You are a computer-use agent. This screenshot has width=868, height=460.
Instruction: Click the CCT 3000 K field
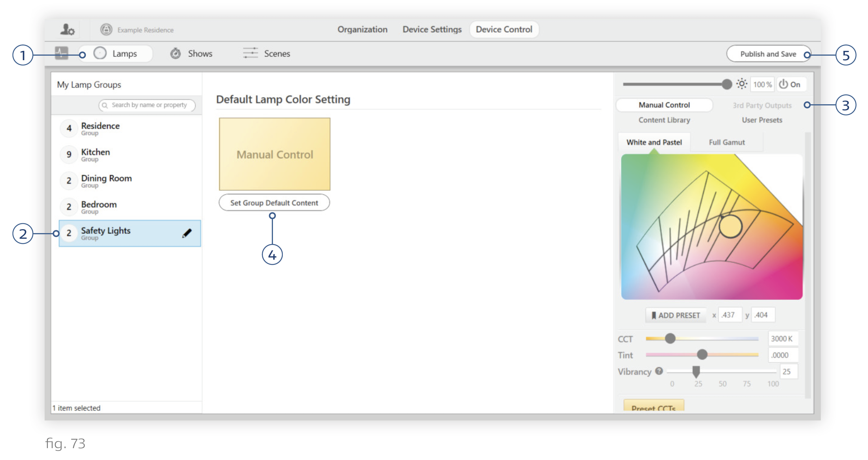783,338
